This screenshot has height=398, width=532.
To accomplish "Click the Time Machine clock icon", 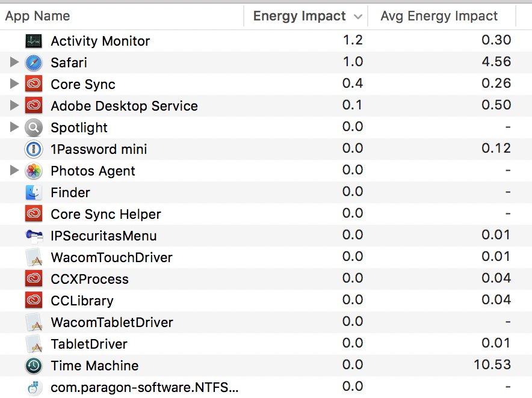I will tap(34, 366).
